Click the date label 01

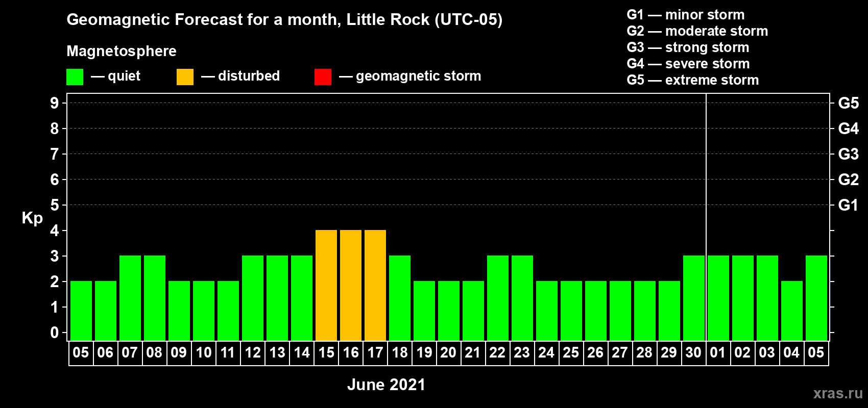coord(718,352)
